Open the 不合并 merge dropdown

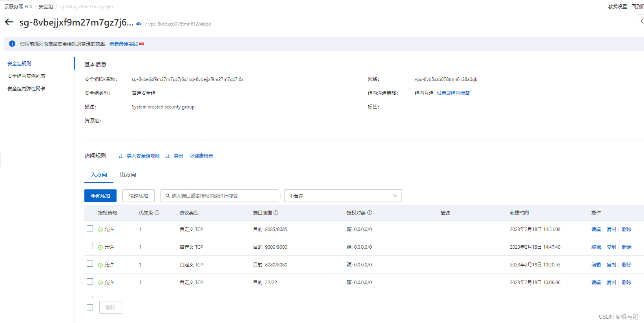click(343, 196)
